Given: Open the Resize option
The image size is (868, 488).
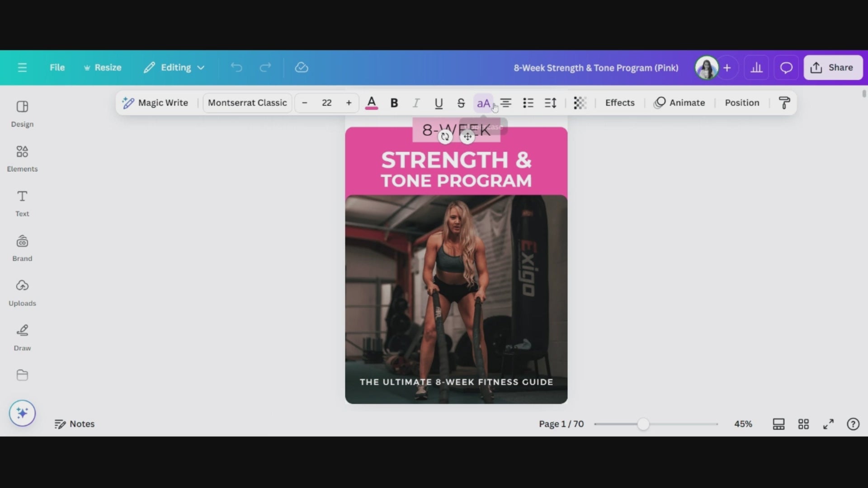Looking at the screenshot, I should point(103,68).
